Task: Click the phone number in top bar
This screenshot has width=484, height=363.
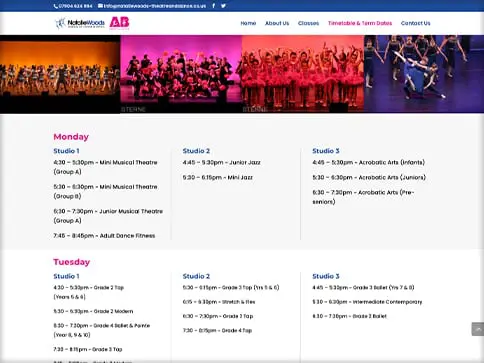Action: (x=76, y=6)
